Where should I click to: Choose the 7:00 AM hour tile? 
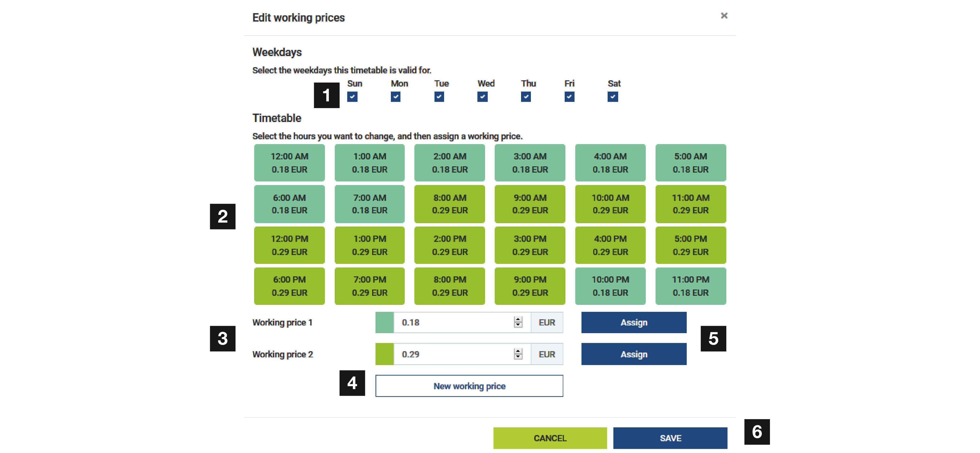click(x=369, y=203)
